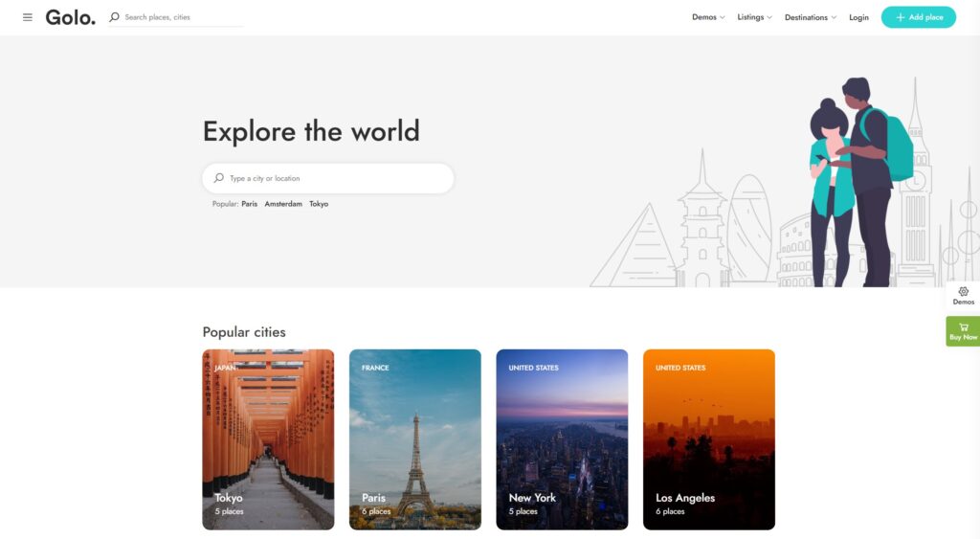Click the 'Type a city or location' field
The width and height of the screenshot is (980, 539).
pyautogui.click(x=335, y=178)
